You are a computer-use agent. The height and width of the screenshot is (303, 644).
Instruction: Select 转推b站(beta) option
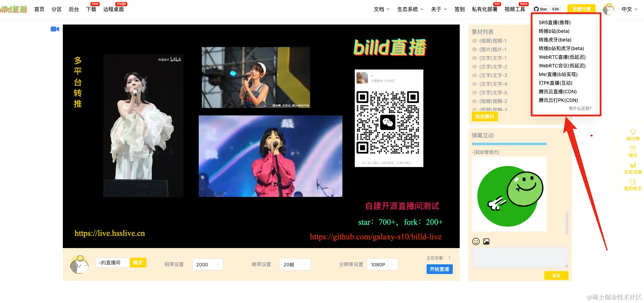tap(554, 31)
